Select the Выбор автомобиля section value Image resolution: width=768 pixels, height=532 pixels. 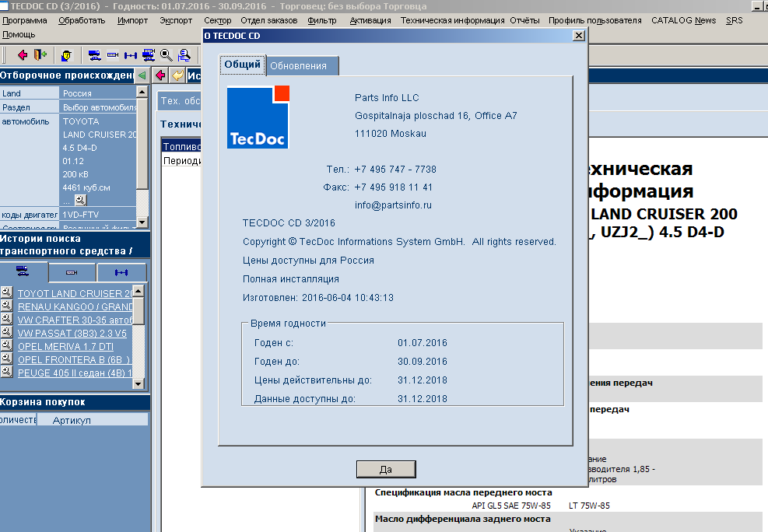pyautogui.click(x=98, y=107)
